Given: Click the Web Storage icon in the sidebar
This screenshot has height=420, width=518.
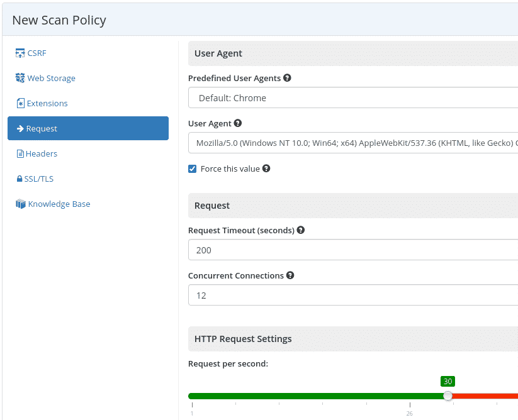Looking at the screenshot, I should pyautogui.click(x=21, y=78).
